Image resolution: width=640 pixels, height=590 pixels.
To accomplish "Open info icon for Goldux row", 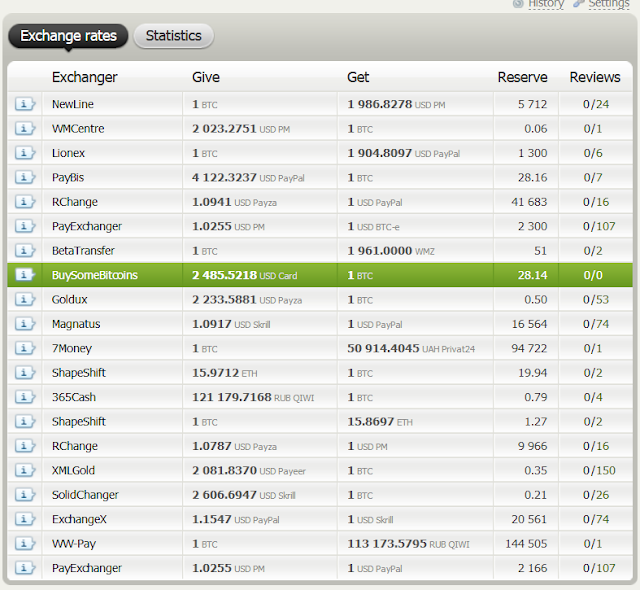I will tap(25, 299).
